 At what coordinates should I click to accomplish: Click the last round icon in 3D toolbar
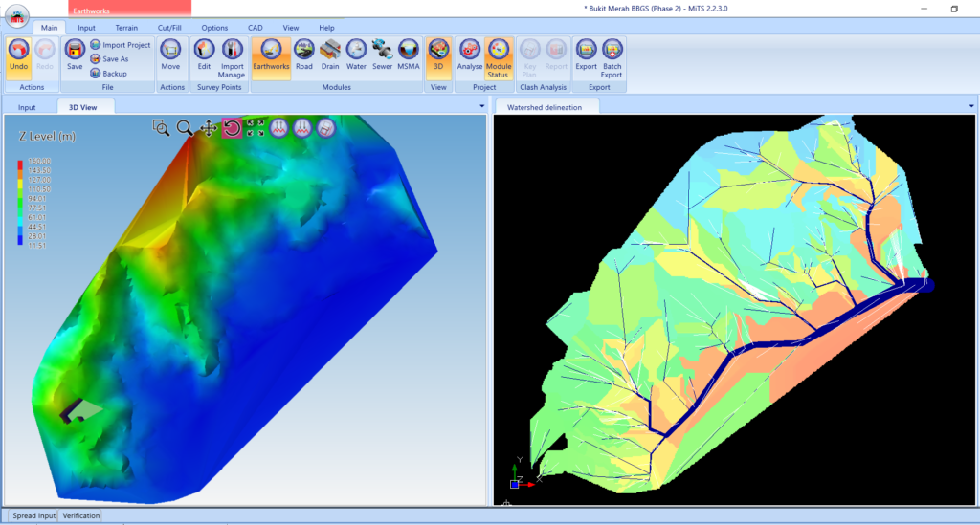pyautogui.click(x=325, y=128)
